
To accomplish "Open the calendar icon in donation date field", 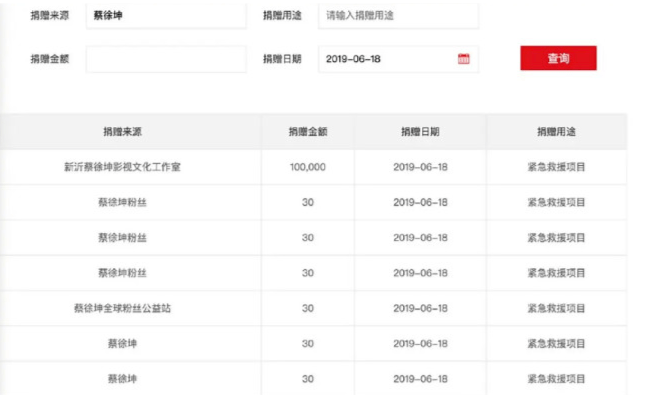I will tap(464, 59).
